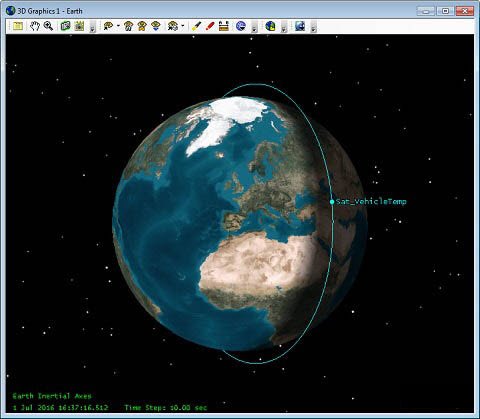Expand toolbar options after film frame icon

pos(93,27)
